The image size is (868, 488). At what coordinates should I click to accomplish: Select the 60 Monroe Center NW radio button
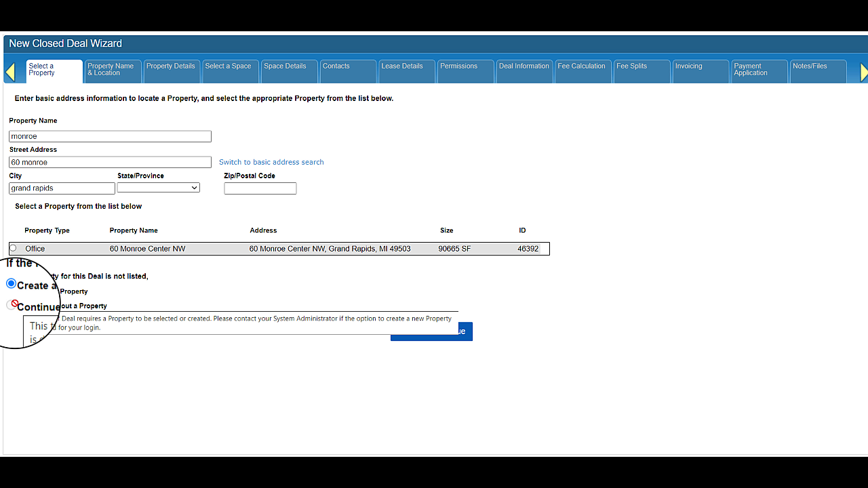13,249
